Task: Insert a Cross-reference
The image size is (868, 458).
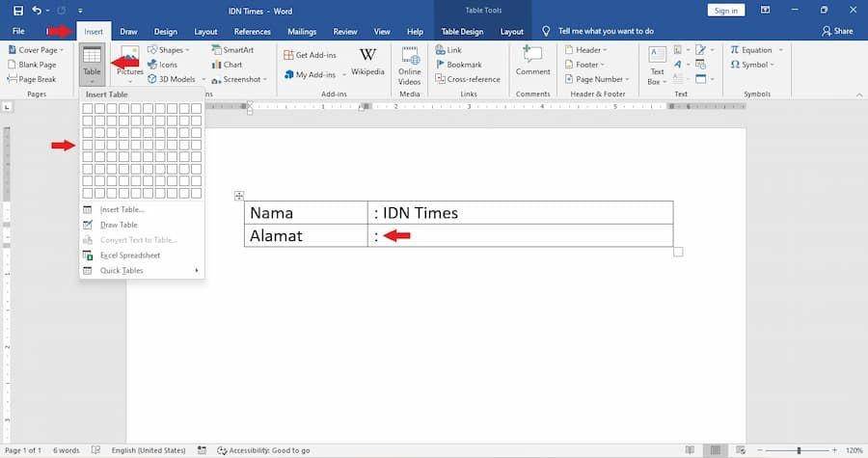Action: pos(468,79)
